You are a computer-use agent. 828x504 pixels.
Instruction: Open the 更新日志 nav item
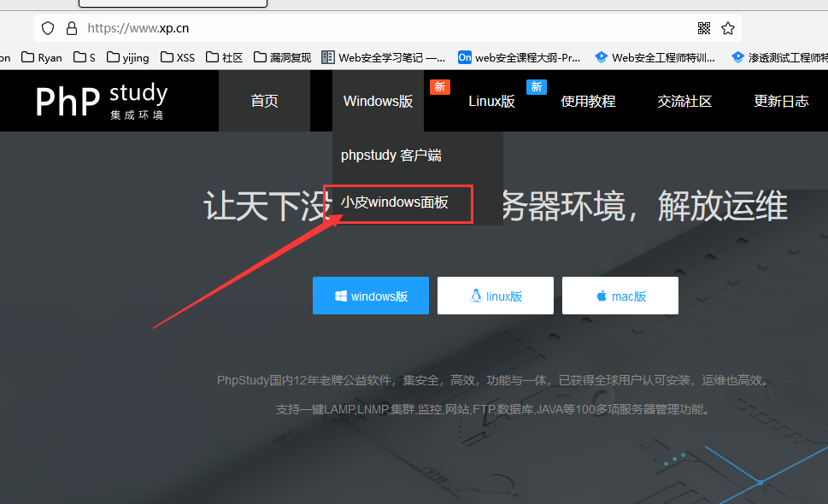(x=782, y=101)
